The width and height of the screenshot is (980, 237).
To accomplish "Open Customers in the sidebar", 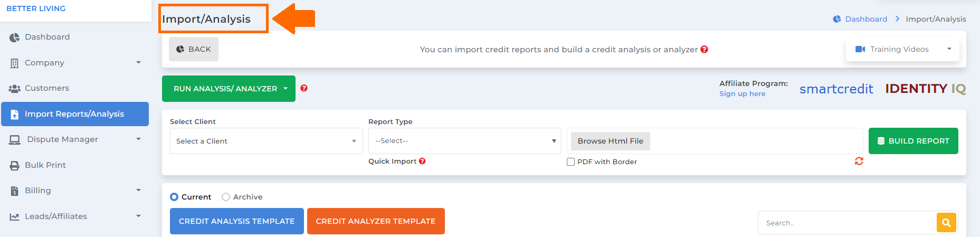I will pos(47,88).
